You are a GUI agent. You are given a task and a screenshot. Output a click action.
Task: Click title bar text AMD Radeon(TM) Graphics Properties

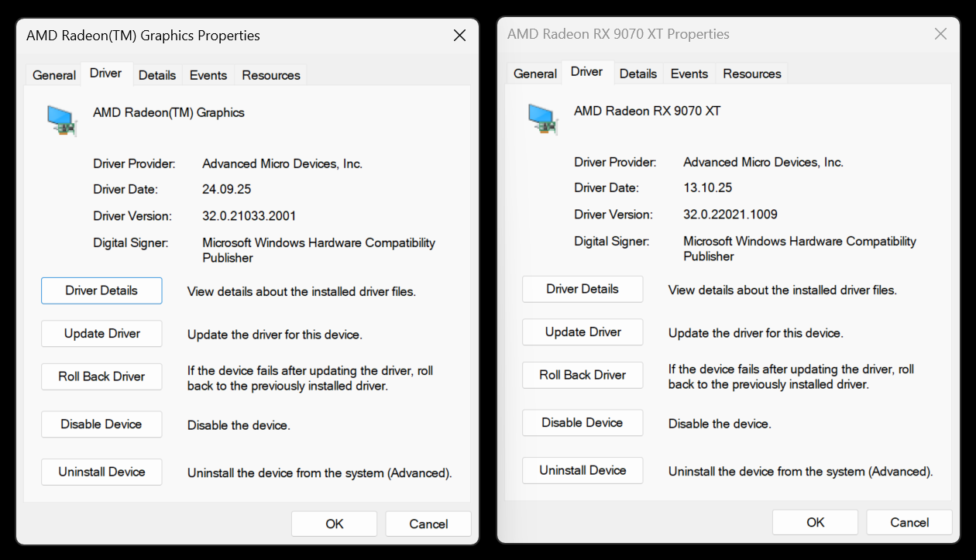click(x=143, y=36)
